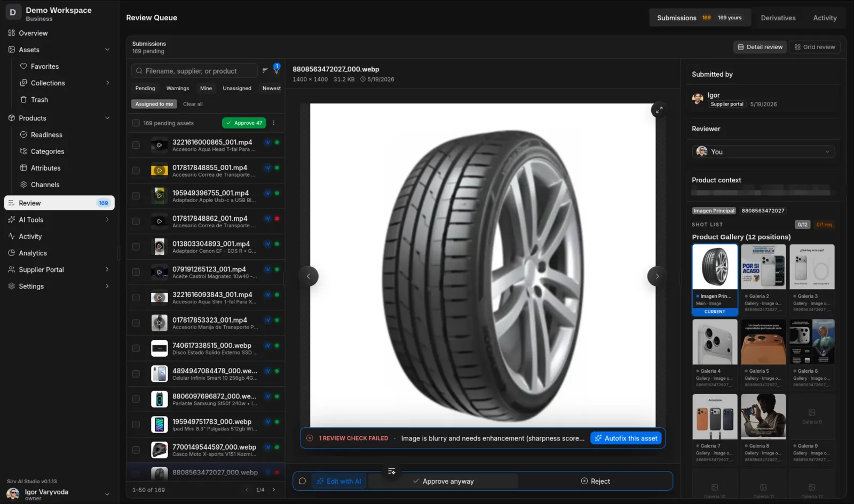Switch to the Submissions tab
This screenshot has height=504, width=854.
click(x=700, y=18)
